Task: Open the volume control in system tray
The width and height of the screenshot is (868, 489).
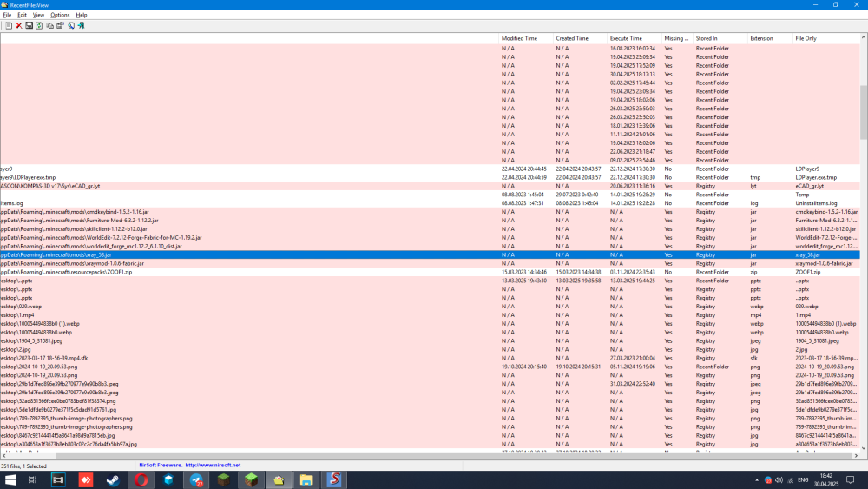Action: coord(779,480)
